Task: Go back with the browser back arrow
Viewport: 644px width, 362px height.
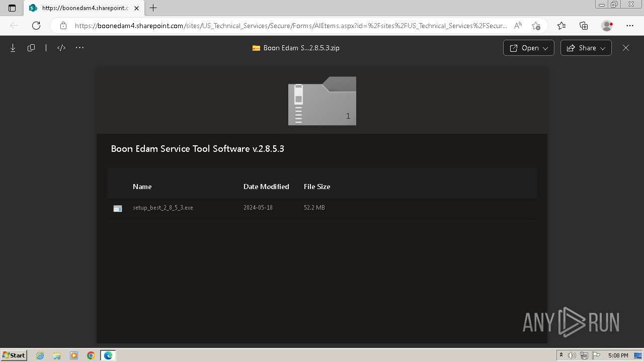Action: (x=14, y=26)
